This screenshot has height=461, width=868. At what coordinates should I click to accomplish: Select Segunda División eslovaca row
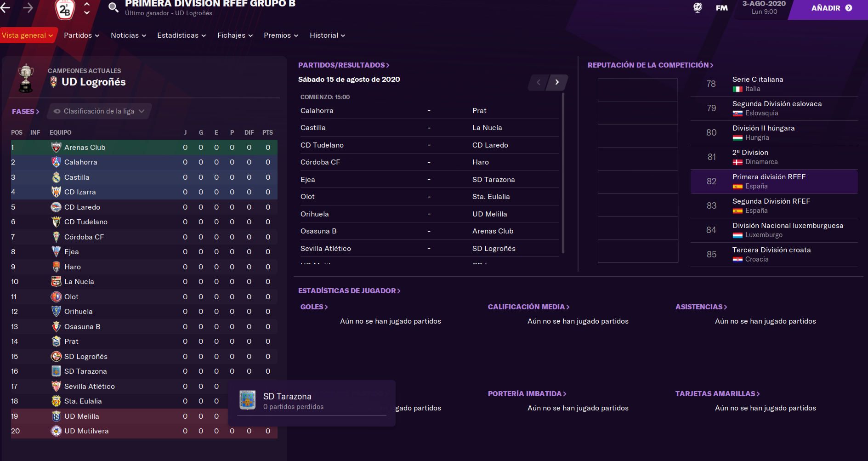tap(774, 108)
